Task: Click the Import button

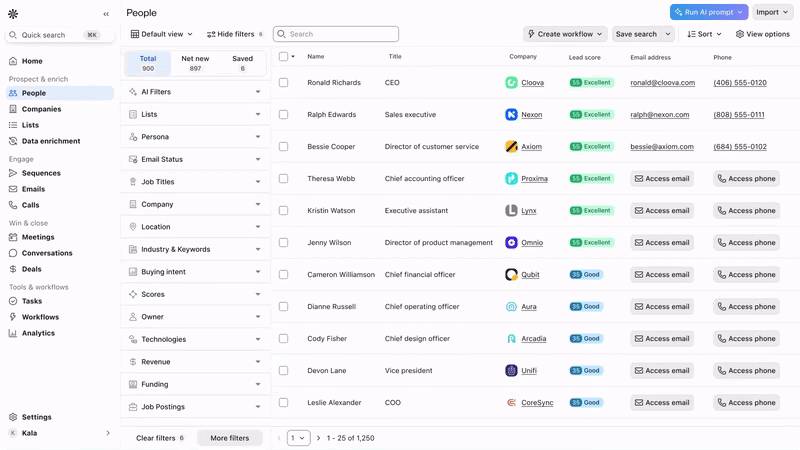Action: tap(772, 12)
